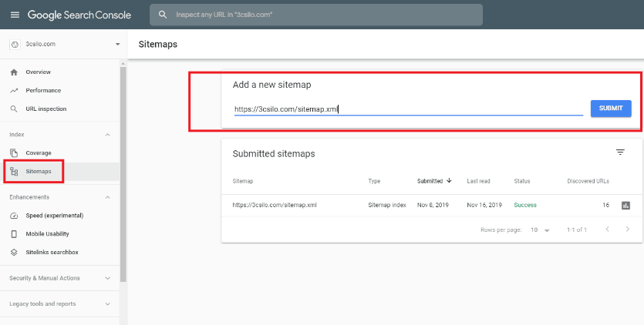Click the filter icon in Submitted sitemaps

(x=620, y=152)
